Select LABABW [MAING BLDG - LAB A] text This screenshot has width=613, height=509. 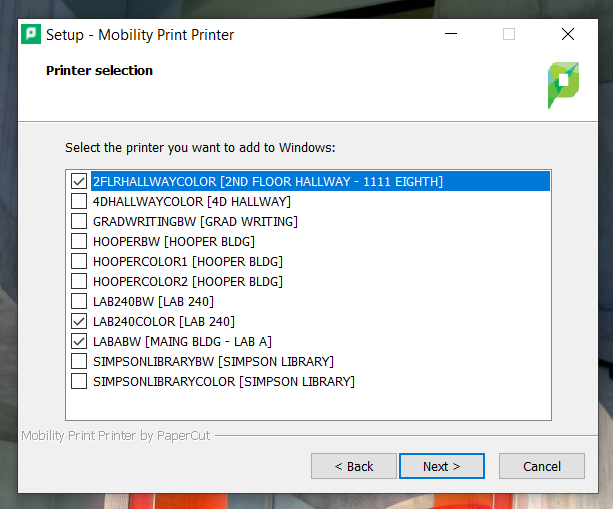182,342
